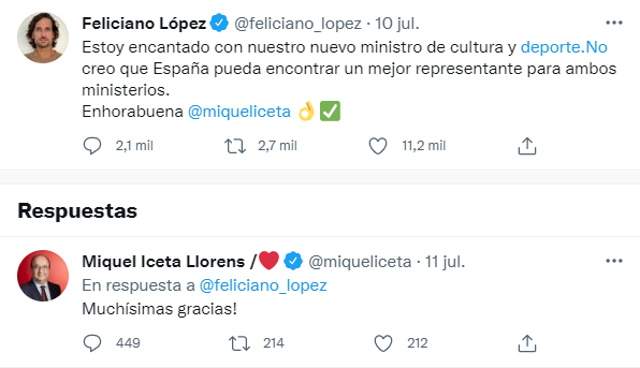
Task: Open Feliciano López's profile picture
Action: [x=43, y=38]
